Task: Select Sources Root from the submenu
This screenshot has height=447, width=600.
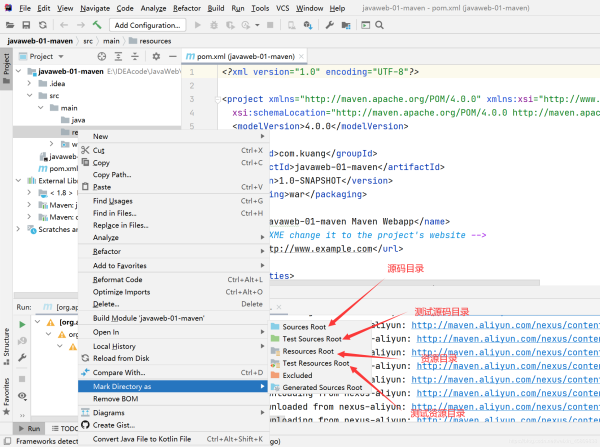Action: [x=304, y=327]
